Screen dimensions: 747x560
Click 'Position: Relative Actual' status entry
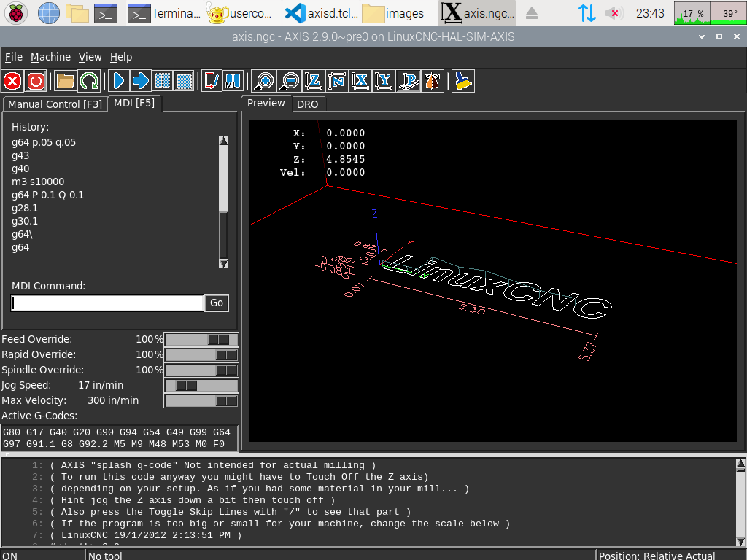pyautogui.click(x=657, y=555)
